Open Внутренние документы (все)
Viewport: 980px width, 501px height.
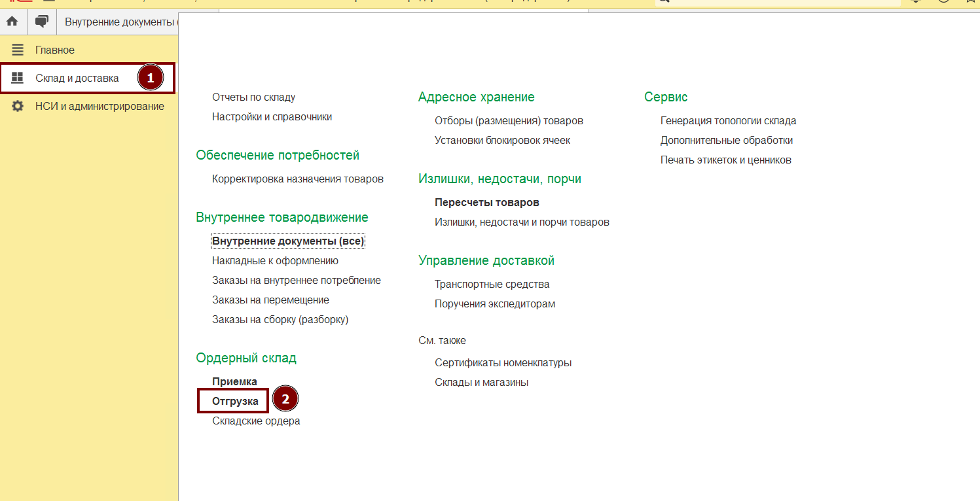(x=287, y=241)
